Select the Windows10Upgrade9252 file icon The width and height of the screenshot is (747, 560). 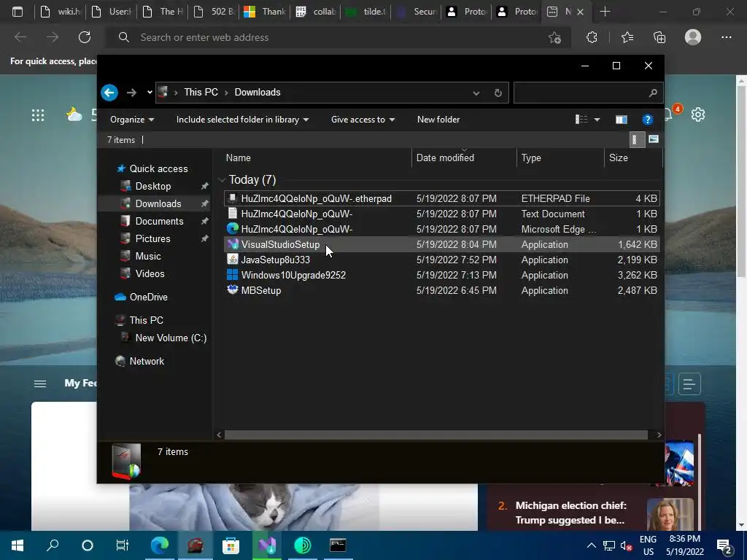point(233,275)
